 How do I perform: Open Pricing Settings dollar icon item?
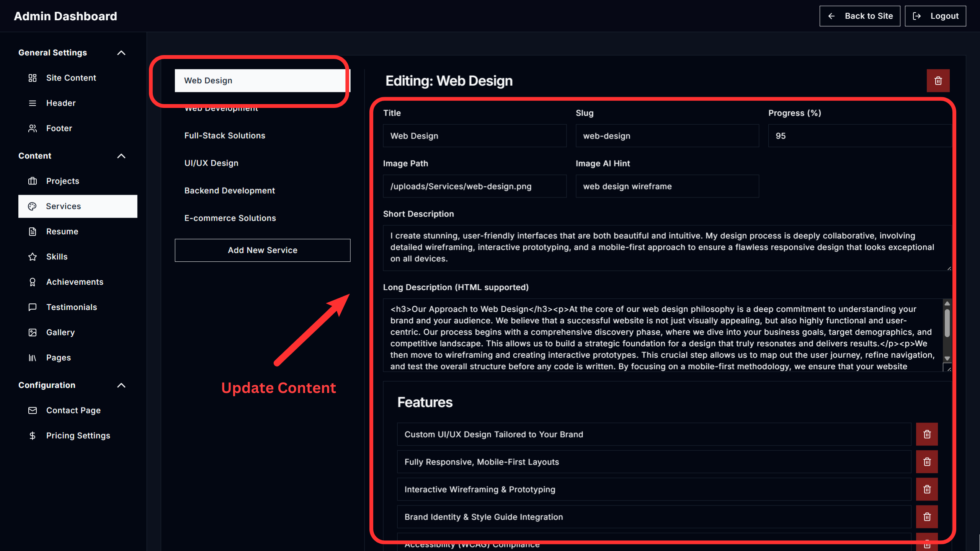pos(78,435)
